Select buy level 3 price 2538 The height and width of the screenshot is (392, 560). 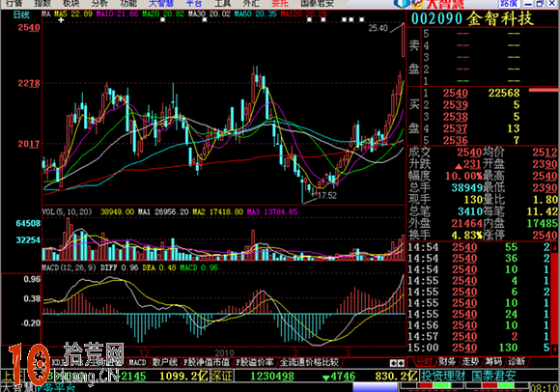point(456,117)
